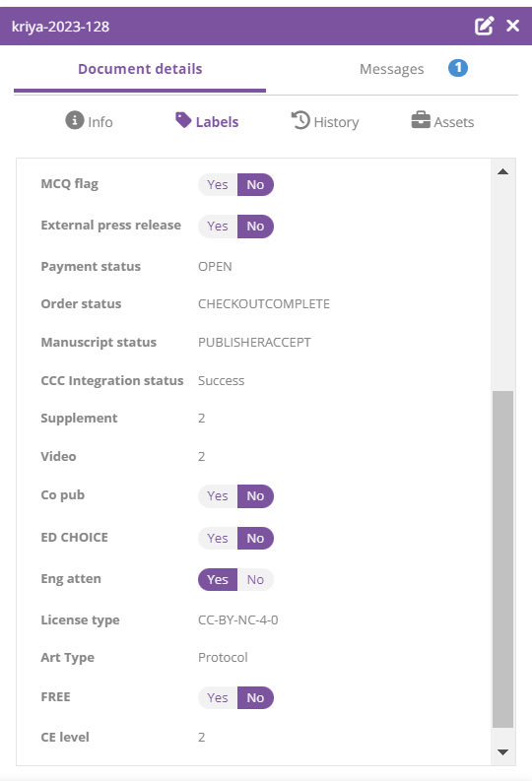Click the scrollbar down arrow
The height and width of the screenshot is (781, 532).
pyautogui.click(x=503, y=752)
